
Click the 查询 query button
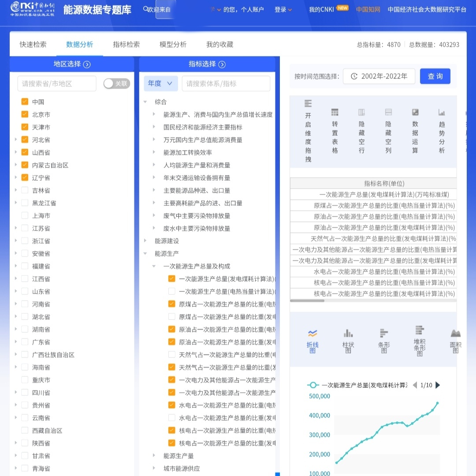[435, 76]
